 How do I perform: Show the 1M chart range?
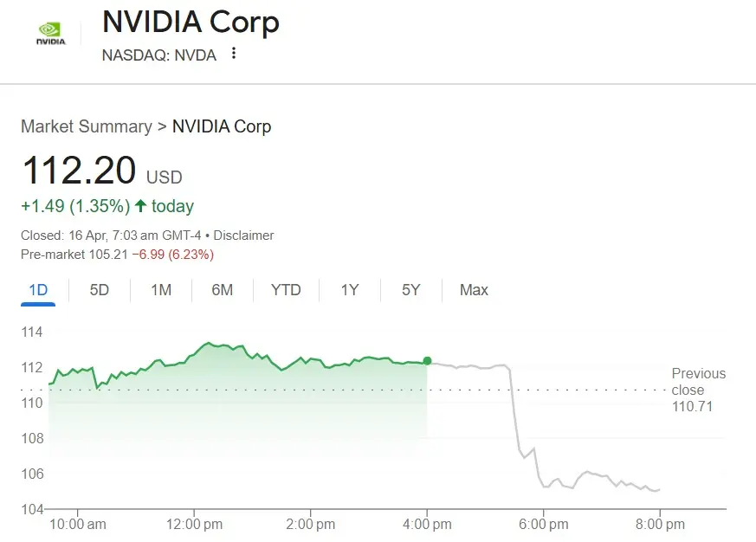(x=161, y=290)
